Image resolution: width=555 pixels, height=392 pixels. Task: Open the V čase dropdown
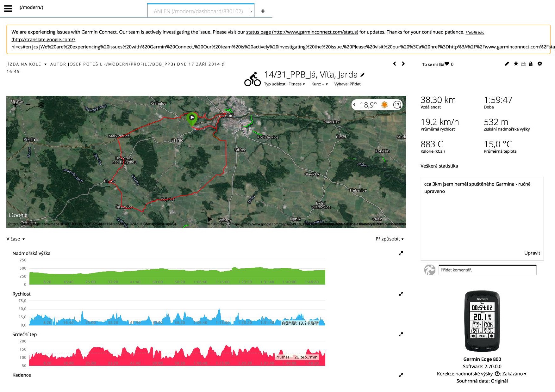tap(16, 239)
